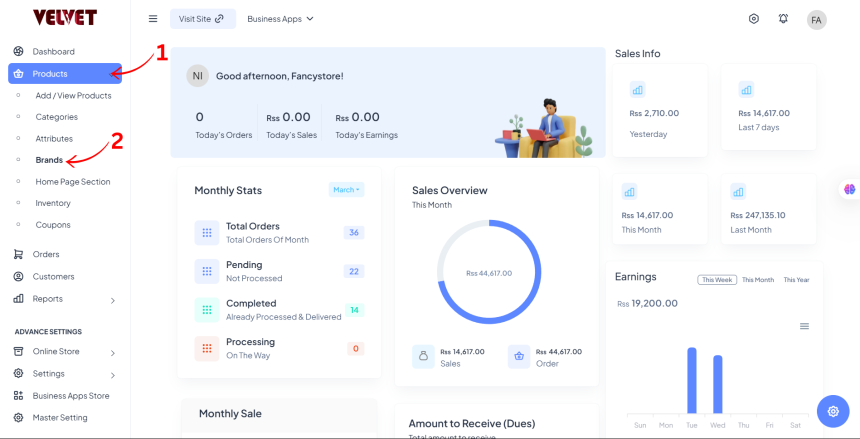Open the FA user avatar
860x439 pixels.
pyautogui.click(x=817, y=19)
